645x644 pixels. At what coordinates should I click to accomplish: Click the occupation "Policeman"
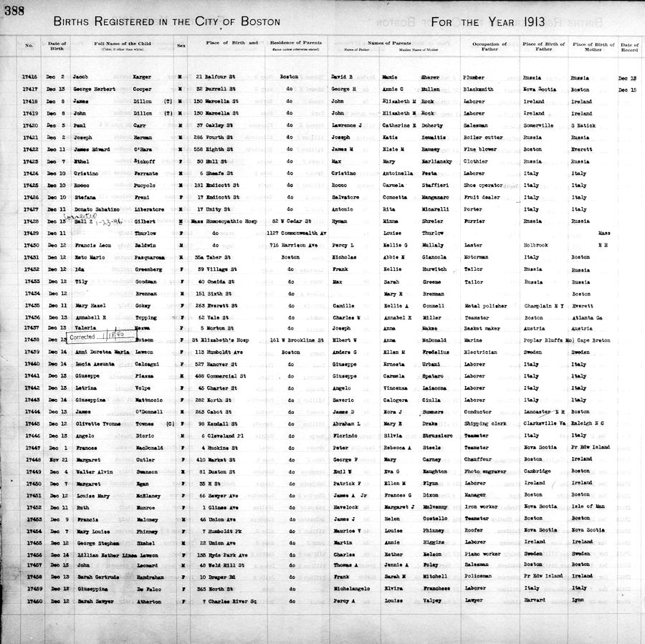(478, 576)
